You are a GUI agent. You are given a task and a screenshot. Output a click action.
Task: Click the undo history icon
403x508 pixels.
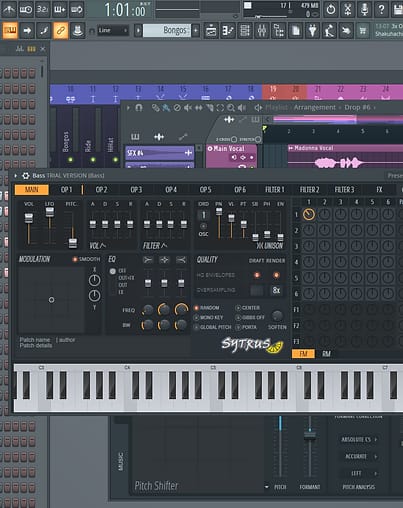331,9
